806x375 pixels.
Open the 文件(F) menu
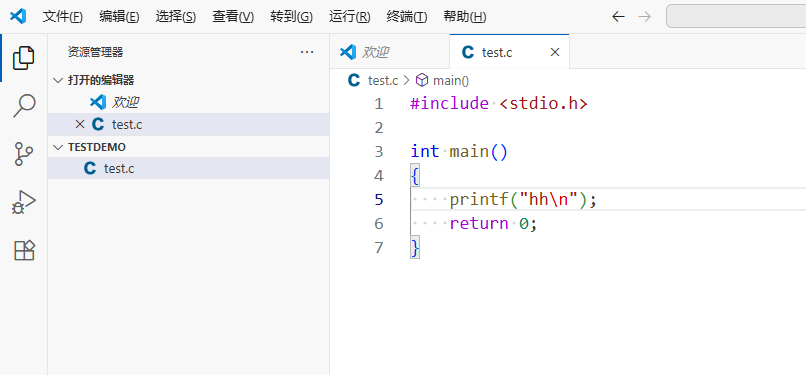[x=62, y=16]
